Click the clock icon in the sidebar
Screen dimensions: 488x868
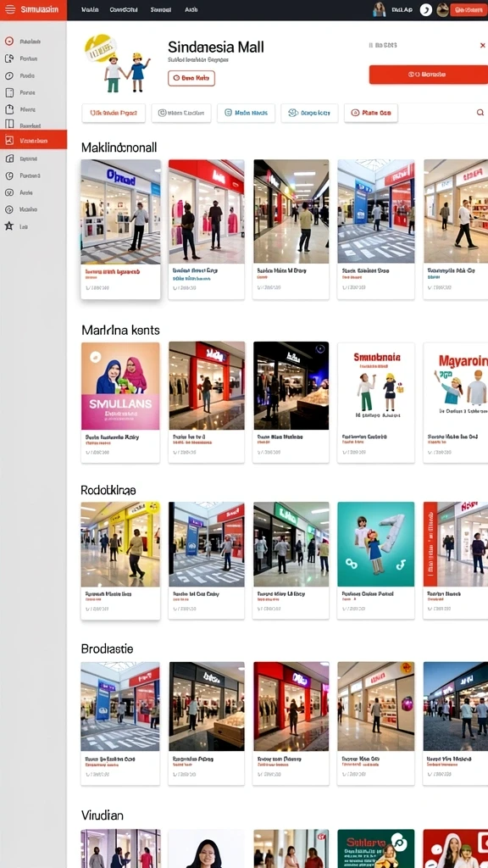click(x=8, y=75)
